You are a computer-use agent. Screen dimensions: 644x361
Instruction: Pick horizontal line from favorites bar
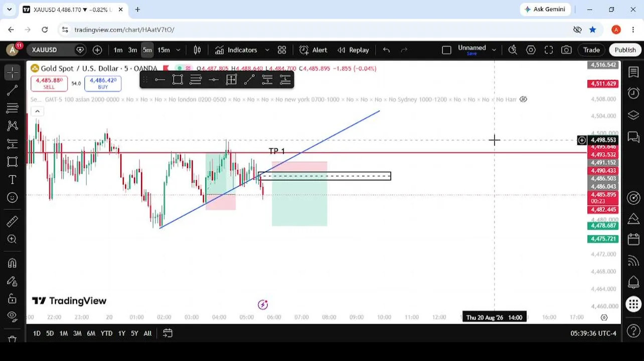click(x=213, y=80)
